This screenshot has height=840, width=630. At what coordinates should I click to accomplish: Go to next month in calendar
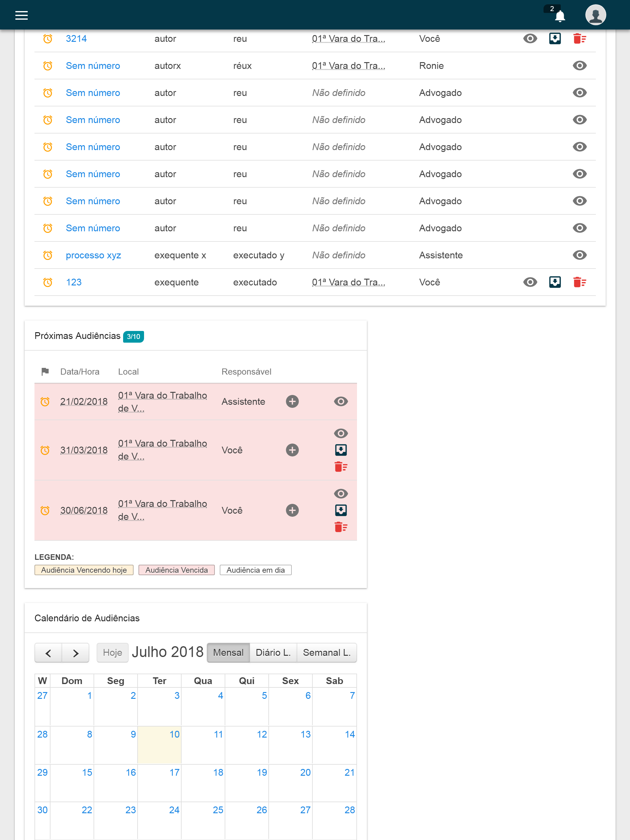coord(76,653)
